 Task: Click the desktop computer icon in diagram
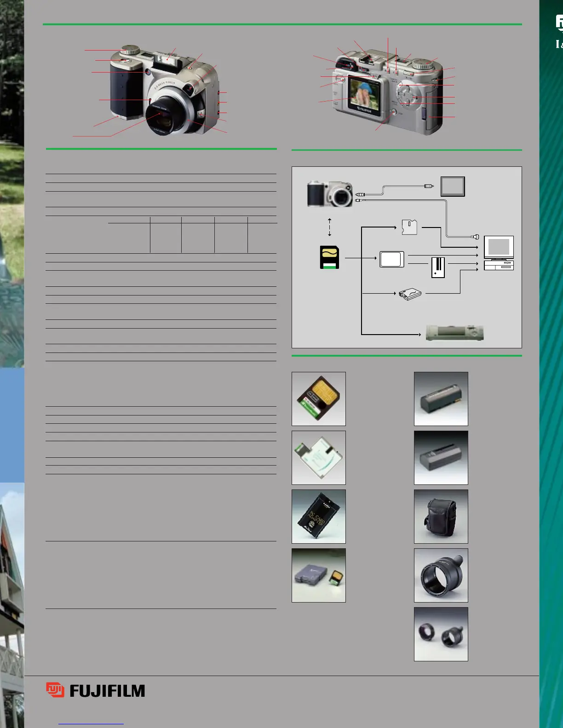pos(499,253)
